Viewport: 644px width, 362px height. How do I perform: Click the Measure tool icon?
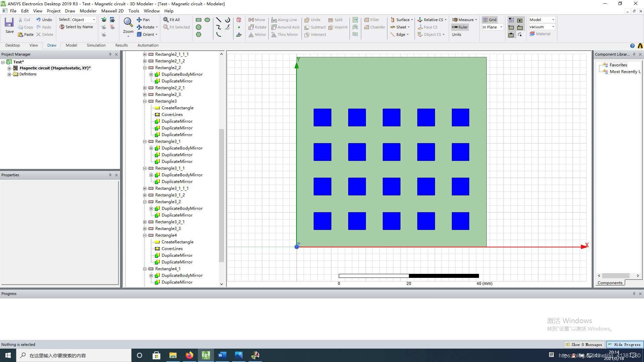click(455, 20)
